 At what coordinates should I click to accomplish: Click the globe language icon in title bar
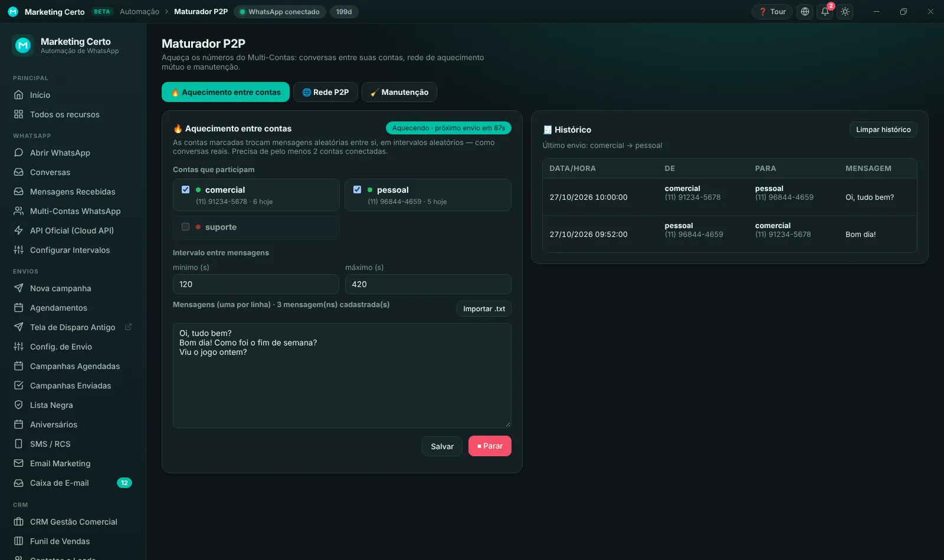pos(805,12)
